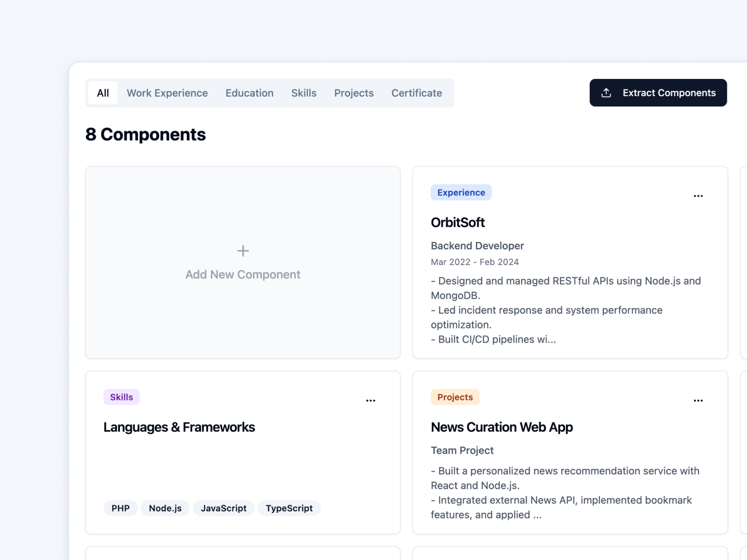Screen dimensions: 747x560
Task: Click the plus icon to add a new component
Action: click(x=243, y=251)
